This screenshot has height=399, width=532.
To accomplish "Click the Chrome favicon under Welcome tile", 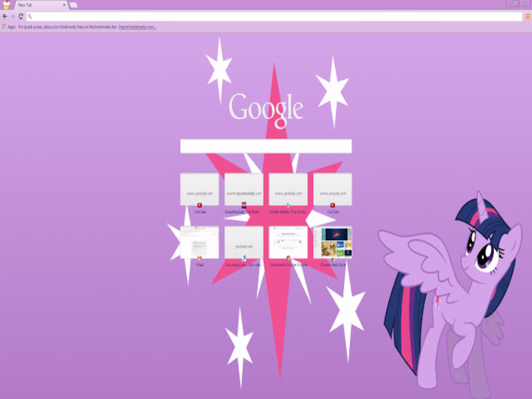I will pos(288,259).
